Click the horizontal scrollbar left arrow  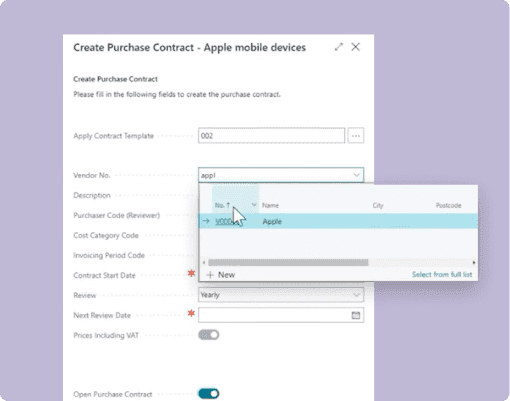204,263
